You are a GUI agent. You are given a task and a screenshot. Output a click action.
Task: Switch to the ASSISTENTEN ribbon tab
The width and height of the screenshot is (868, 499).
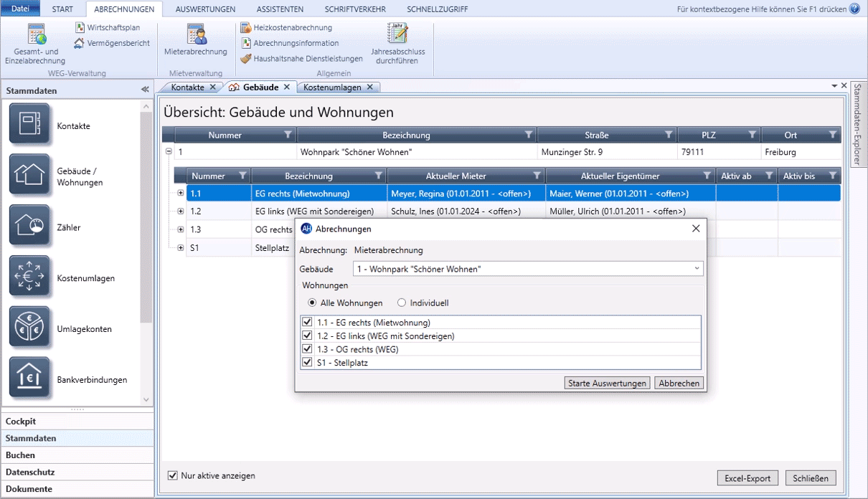coord(280,9)
